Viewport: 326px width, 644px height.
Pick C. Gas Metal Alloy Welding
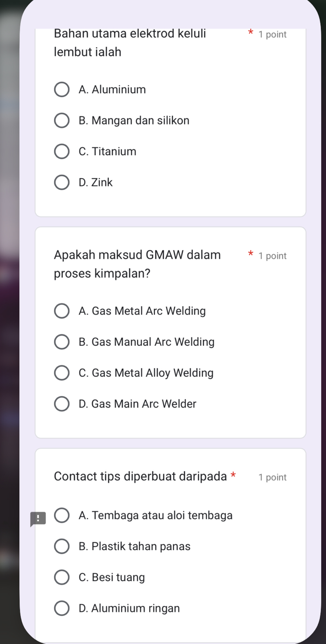pos(62,373)
